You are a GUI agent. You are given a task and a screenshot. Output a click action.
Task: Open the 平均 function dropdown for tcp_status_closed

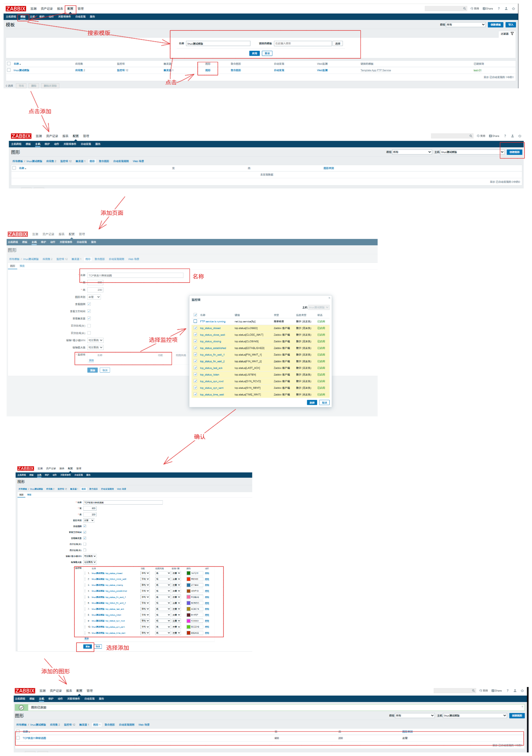point(145,573)
